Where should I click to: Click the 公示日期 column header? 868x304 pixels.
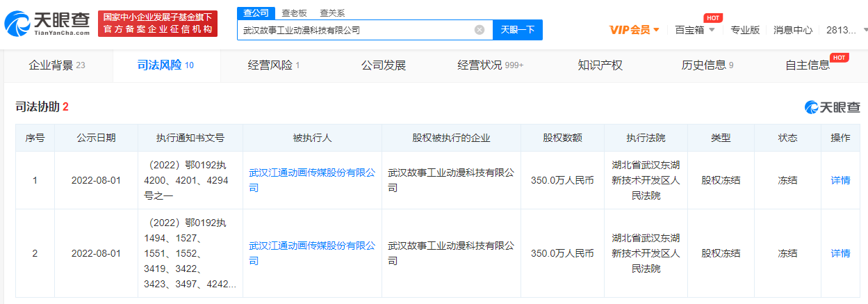click(96, 138)
